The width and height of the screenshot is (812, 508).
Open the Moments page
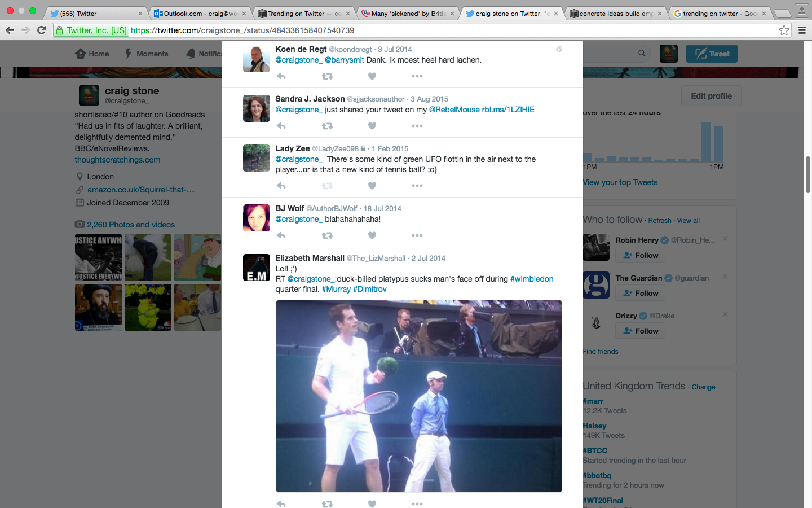[146, 54]
